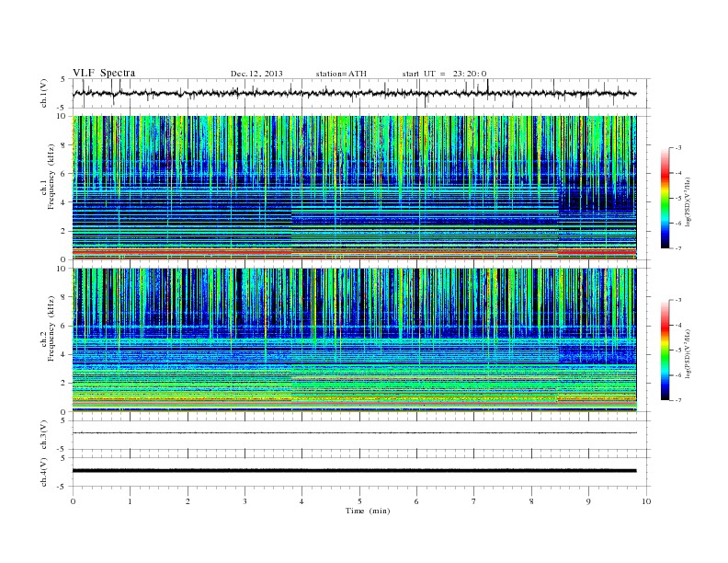Click the '0' tick on the time axis
Viewport: 728px width, 563px height.
73,501
